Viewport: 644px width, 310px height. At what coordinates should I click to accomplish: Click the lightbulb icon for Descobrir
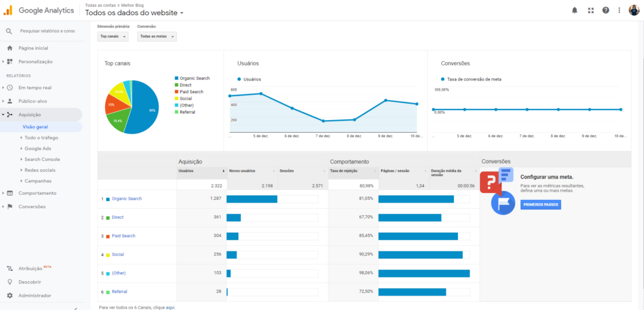(x=10, y=282)
